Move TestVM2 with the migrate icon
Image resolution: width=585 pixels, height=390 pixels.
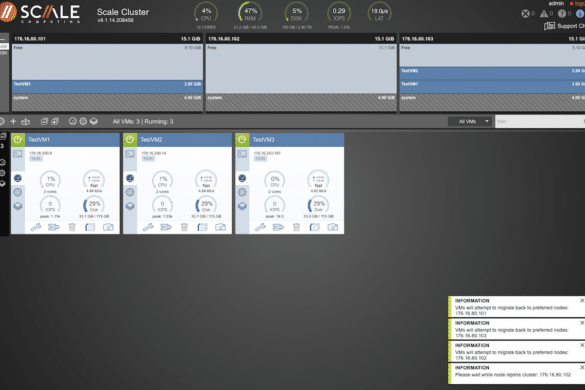point(166,227)
